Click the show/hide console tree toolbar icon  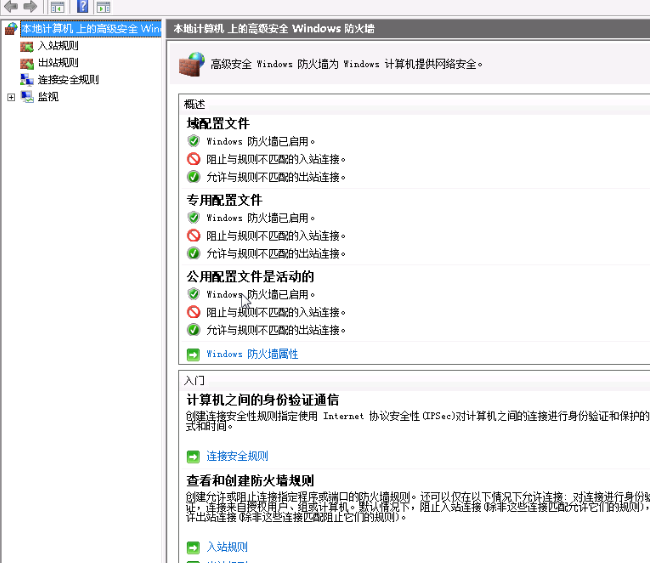[x=58, y=7]
